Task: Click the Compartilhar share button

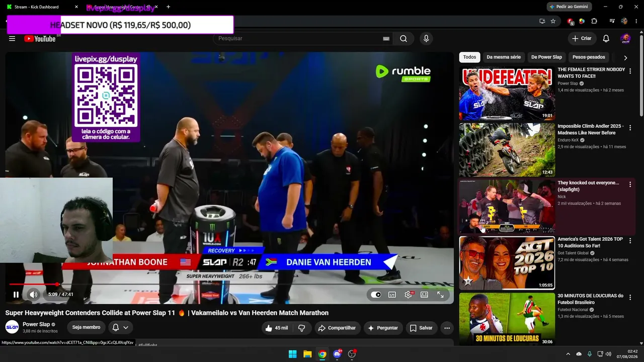Action: tap(337, 328)
